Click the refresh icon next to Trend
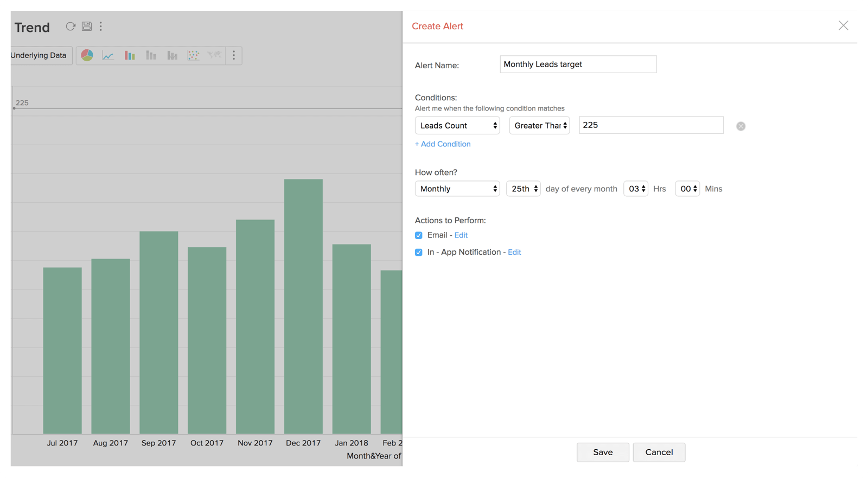The width and height of the screenshot is (868, 478). (71, 26)
